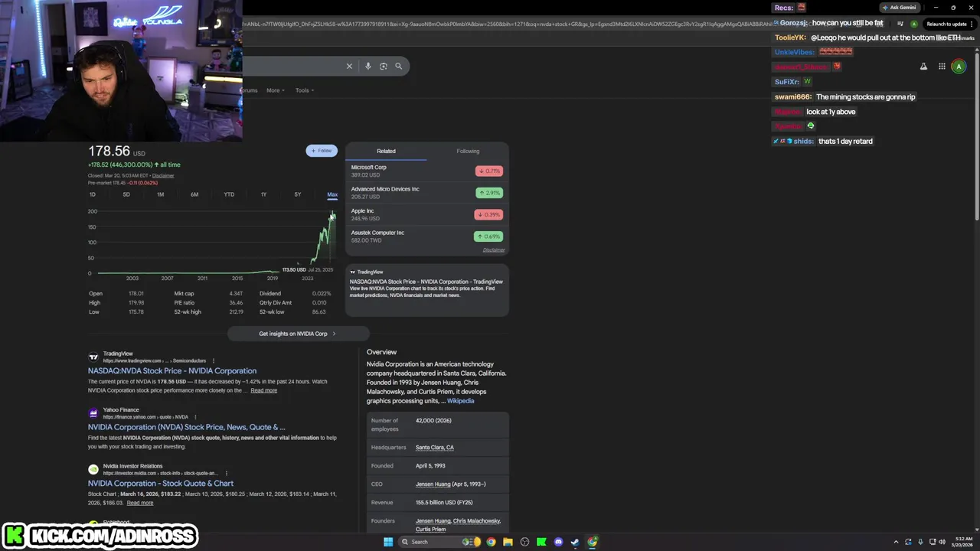Open Discord from the taskbar
Viewport: 980px width, 551px height.
(x=558, y=542)
